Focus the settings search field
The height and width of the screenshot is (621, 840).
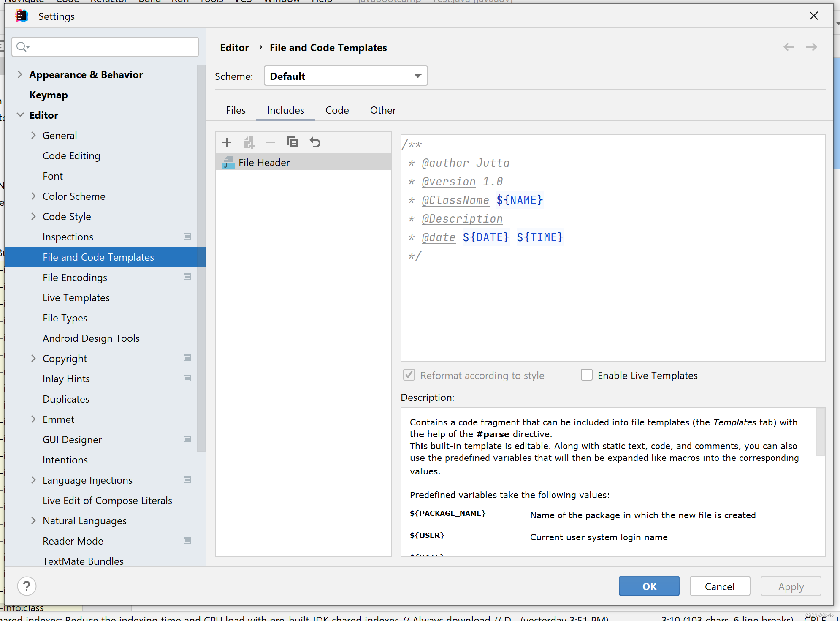point(106,47)
